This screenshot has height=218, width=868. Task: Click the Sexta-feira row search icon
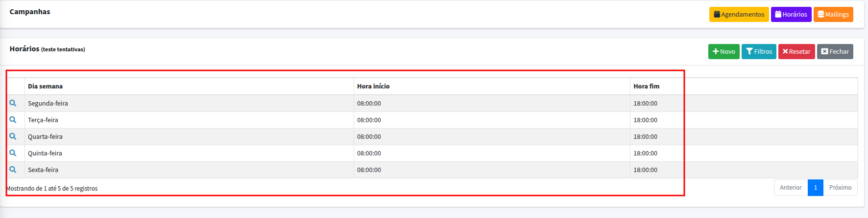click(x=13, y=170)
